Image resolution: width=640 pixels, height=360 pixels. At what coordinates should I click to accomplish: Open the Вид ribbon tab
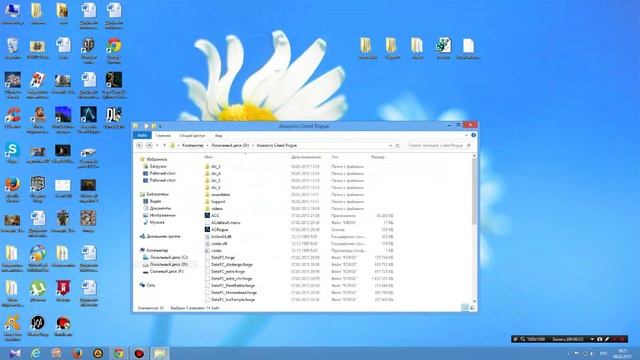click(218, 135)
